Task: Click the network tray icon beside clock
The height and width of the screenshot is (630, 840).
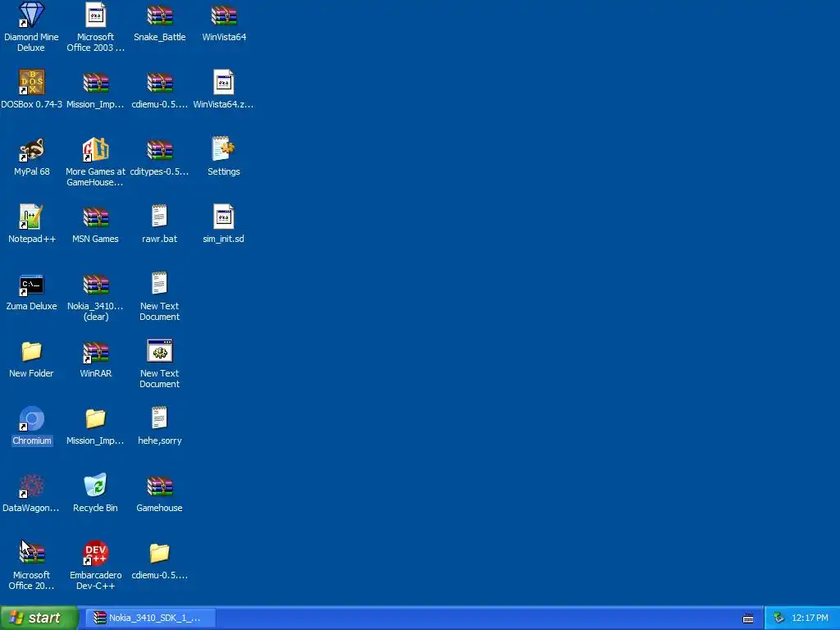Action: click(x=778, y=618)
